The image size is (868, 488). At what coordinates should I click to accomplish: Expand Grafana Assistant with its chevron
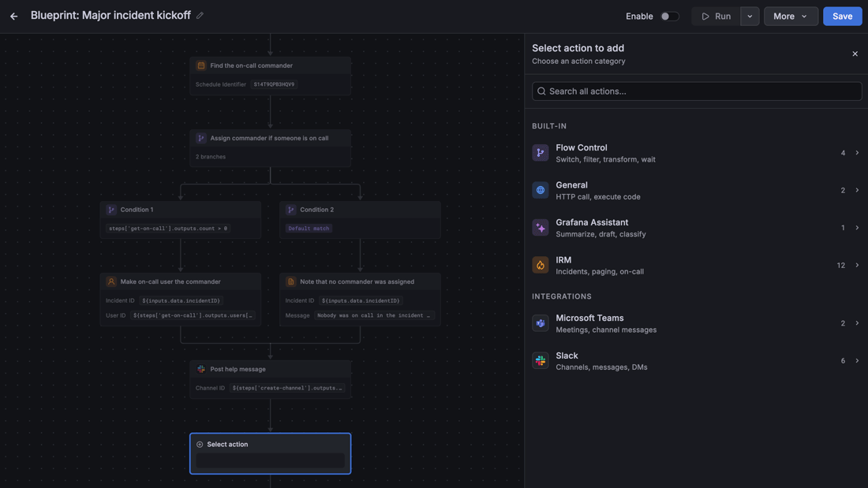857,227
